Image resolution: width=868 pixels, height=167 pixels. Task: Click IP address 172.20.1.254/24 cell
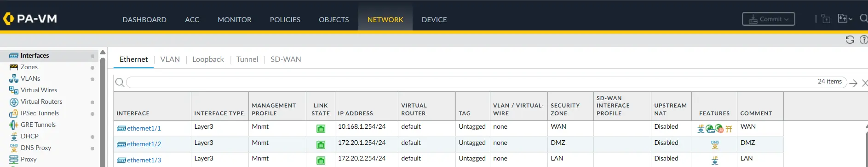pos(362,143)
